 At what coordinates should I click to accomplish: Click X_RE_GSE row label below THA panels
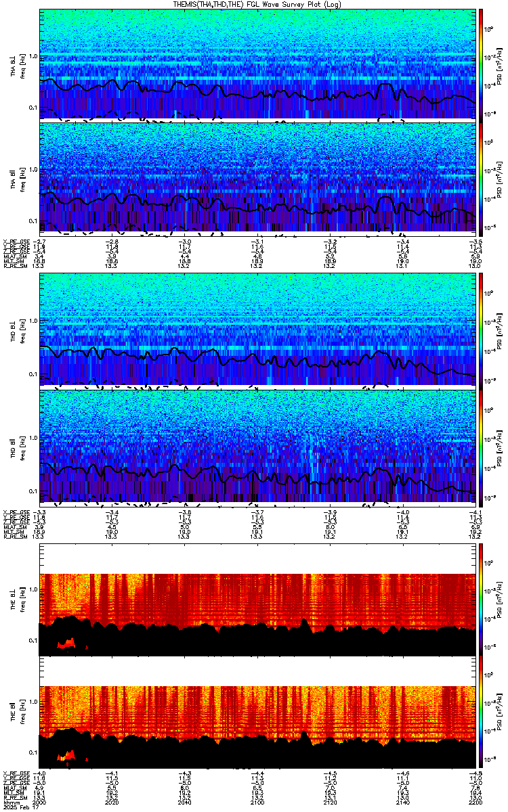tap(15, 240)
